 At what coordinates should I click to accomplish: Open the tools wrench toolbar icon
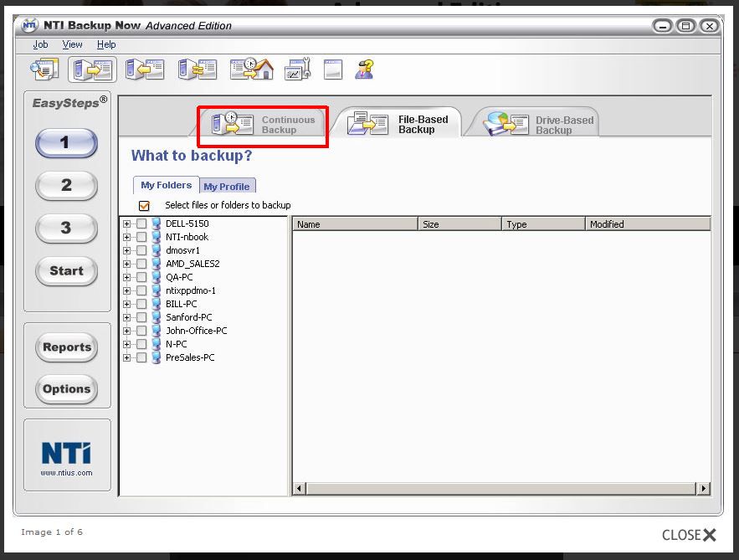298,69
